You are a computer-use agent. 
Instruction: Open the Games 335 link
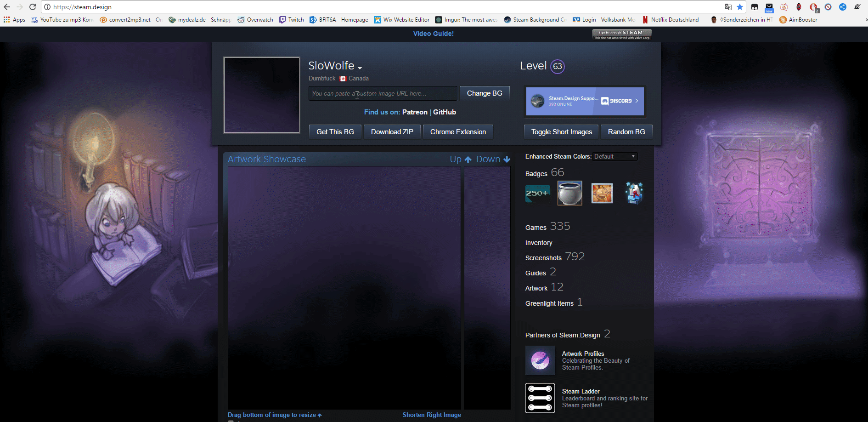pyautogui.click(x=547, y=226)
